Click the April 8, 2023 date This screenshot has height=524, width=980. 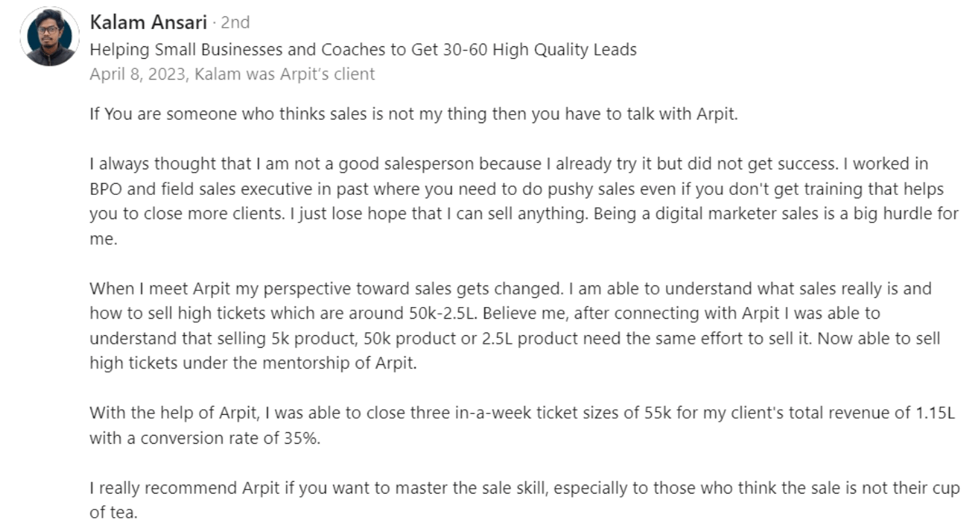click(138, 74)
